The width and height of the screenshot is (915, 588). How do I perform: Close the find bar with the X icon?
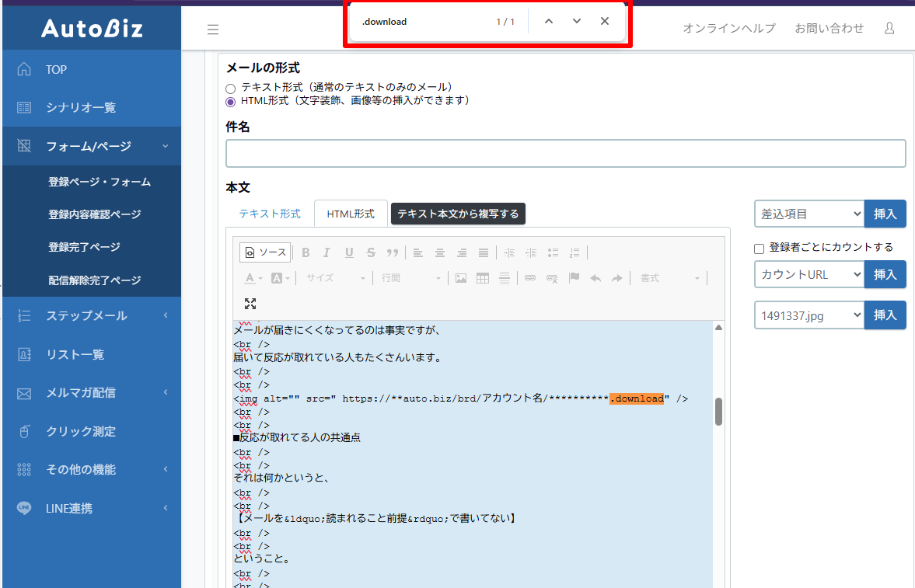[604, 22]
